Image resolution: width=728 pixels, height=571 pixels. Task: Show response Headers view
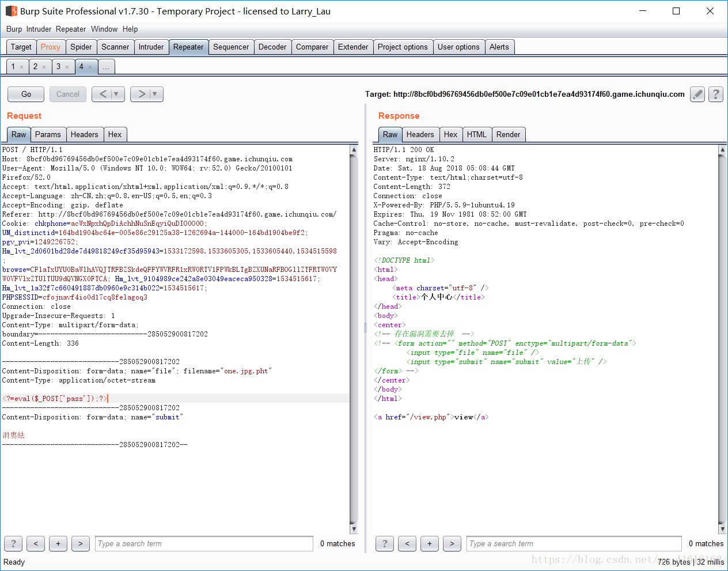[x=420, y=134]
